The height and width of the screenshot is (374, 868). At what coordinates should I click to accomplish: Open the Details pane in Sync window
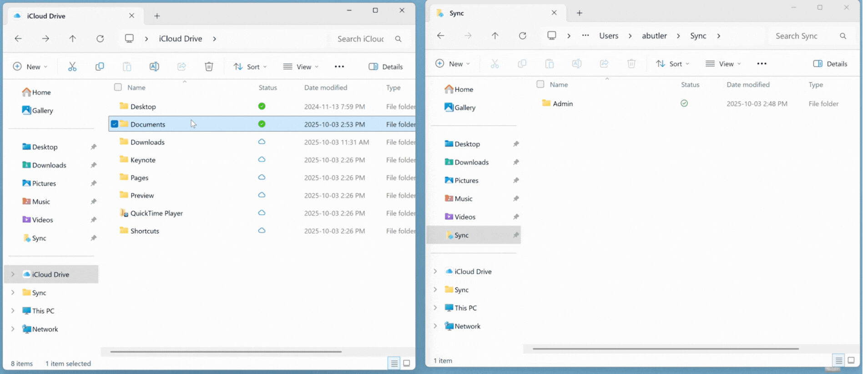[x=830, y=64]
